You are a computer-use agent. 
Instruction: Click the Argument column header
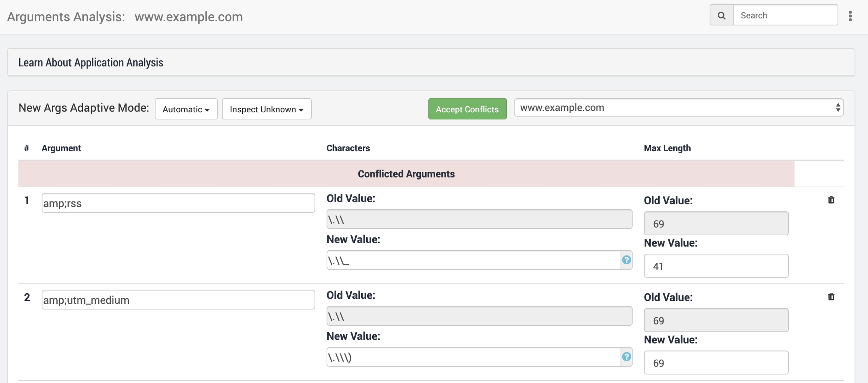point(61,148)
